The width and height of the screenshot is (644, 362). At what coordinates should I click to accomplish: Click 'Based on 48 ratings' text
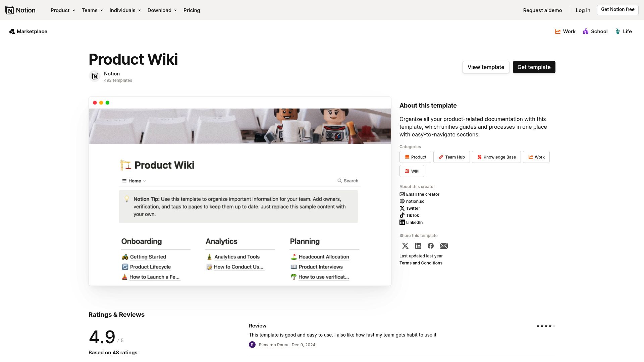point(113,353)
